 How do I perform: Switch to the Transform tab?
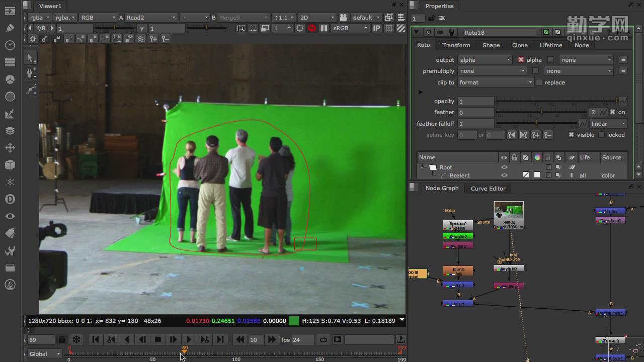click(x=456, y=45)
